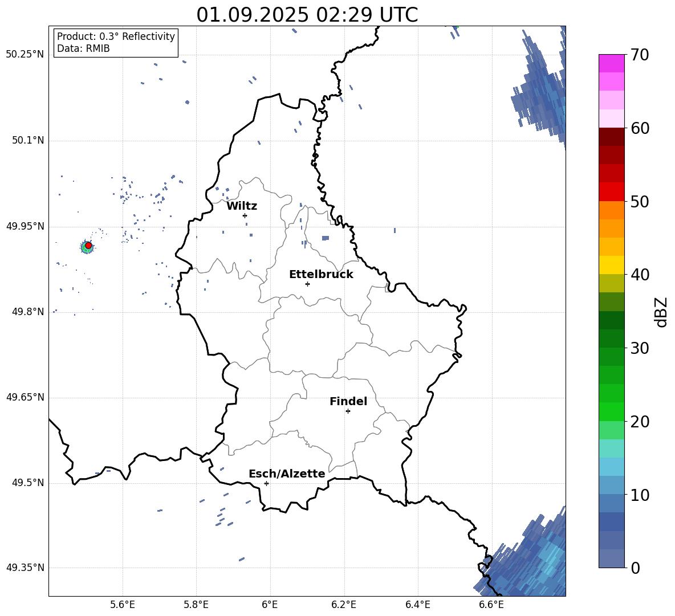Click the colorbar tick label 50
The width and height of the screenshot is (675, 616).
pos(640,201)
